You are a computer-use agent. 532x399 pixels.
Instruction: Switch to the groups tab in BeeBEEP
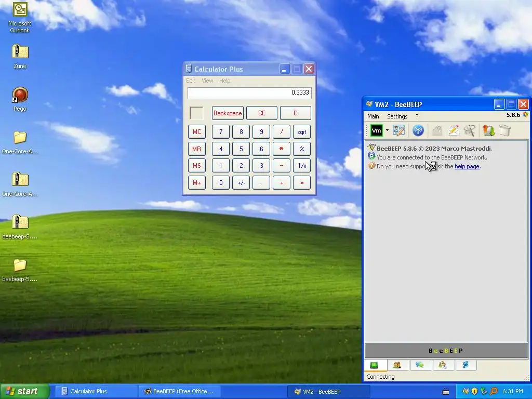coord(443,365)
